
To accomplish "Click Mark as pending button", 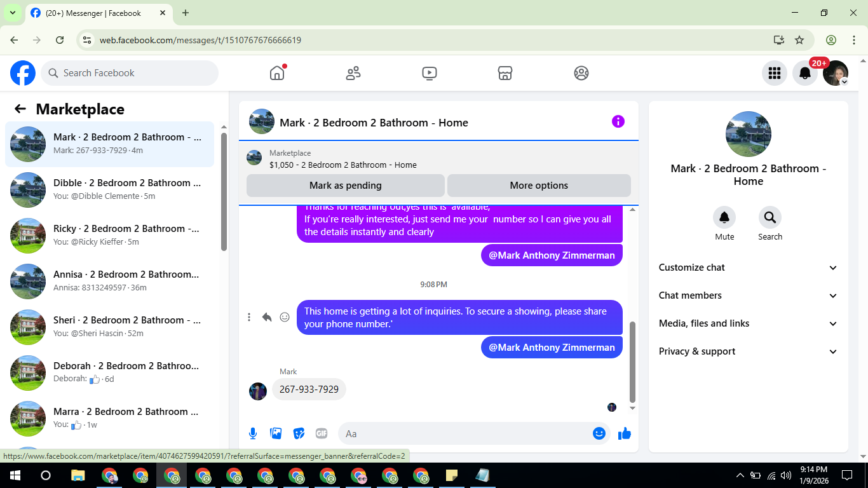I will click(x=346, y=186).
